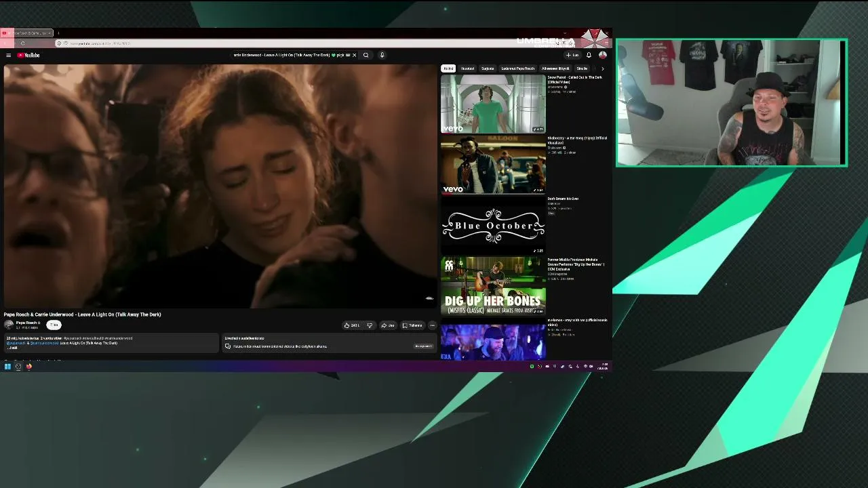Select the 'Sarjasta' filter chip
This screenshot has width=868, height=488.
pyautogui.click(x=488, y=68)
